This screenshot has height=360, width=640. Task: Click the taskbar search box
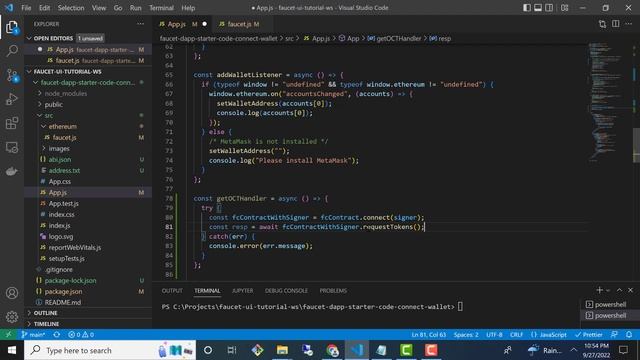(110, 350)
